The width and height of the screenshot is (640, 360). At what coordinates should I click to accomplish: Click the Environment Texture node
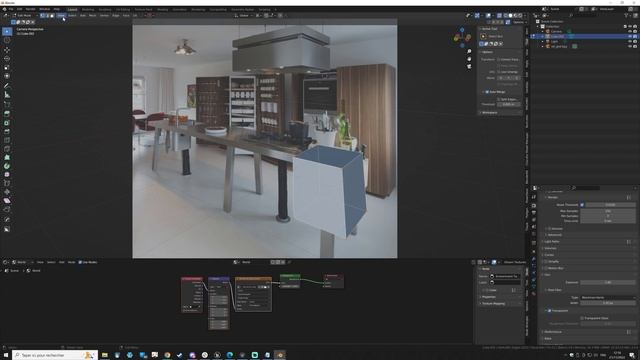tap(253, 295)
